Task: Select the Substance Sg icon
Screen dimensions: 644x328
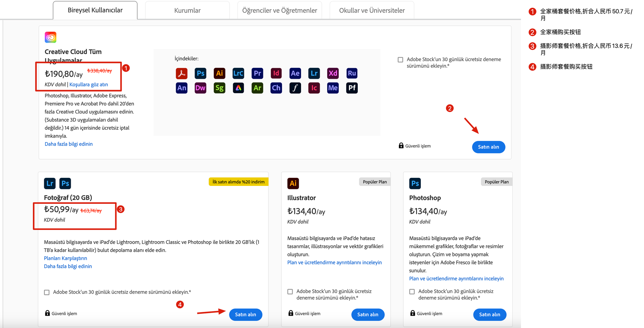Action: tap(220, 88)
